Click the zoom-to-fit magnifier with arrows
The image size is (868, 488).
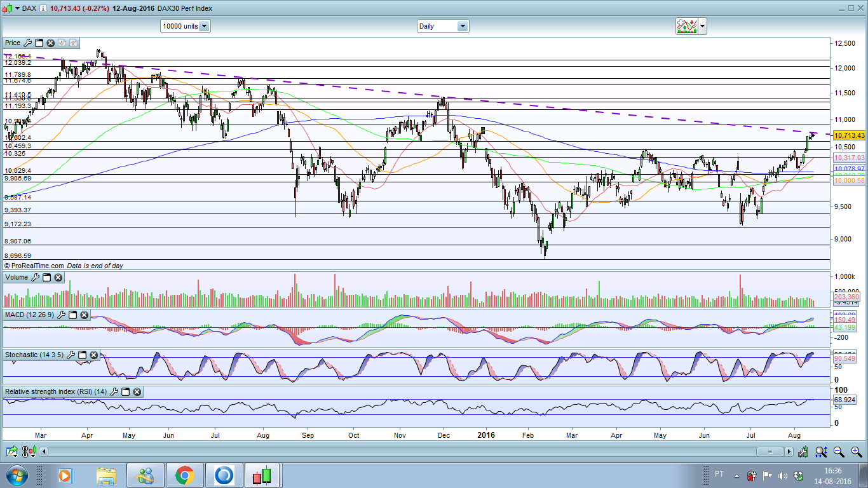821,452
